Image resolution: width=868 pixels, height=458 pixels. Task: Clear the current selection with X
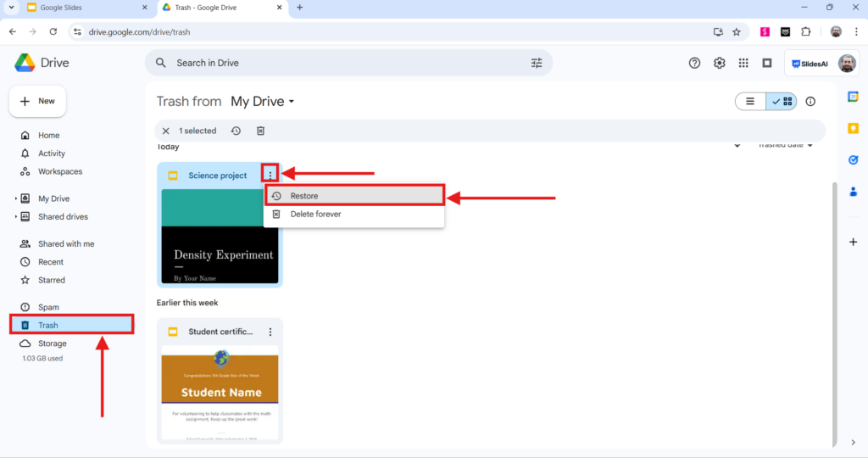pyautogui.click(x=166, y=131)
